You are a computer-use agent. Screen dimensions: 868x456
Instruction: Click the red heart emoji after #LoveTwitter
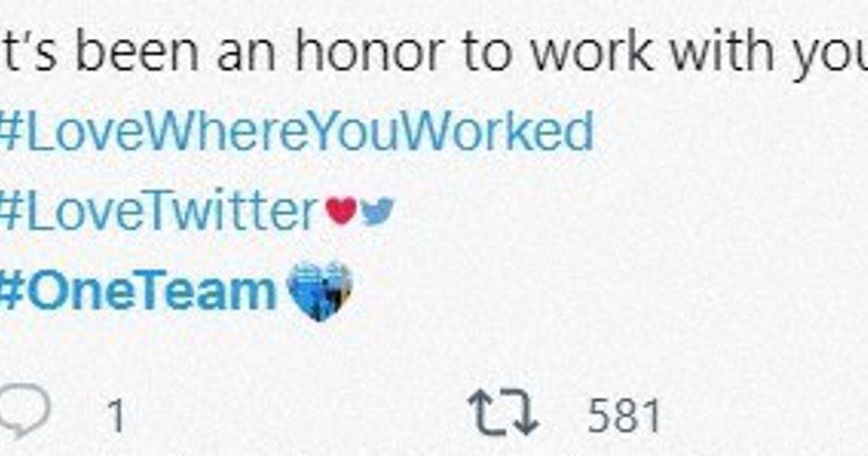click(x=341, y=211)
